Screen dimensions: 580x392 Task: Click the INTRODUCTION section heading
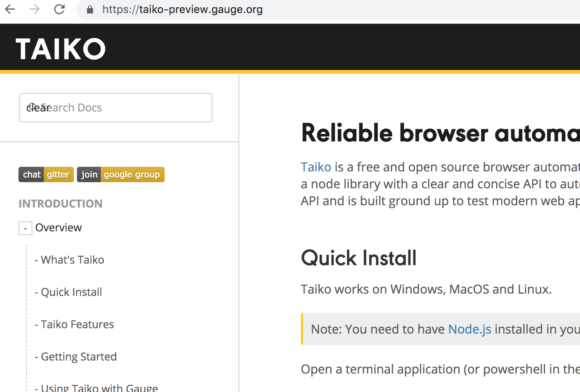pos(60,203)
